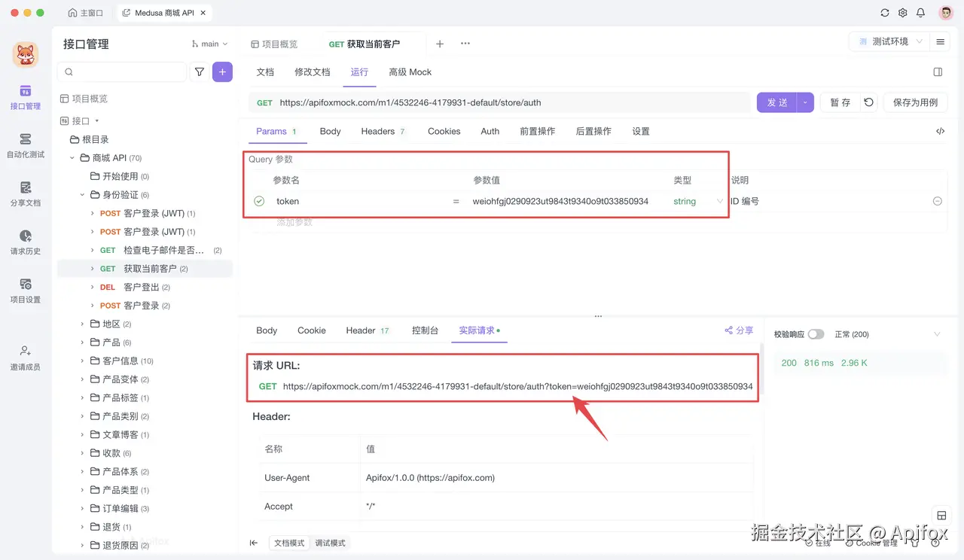
Task: Click the 发送 send button
Action: pos(776,102)
